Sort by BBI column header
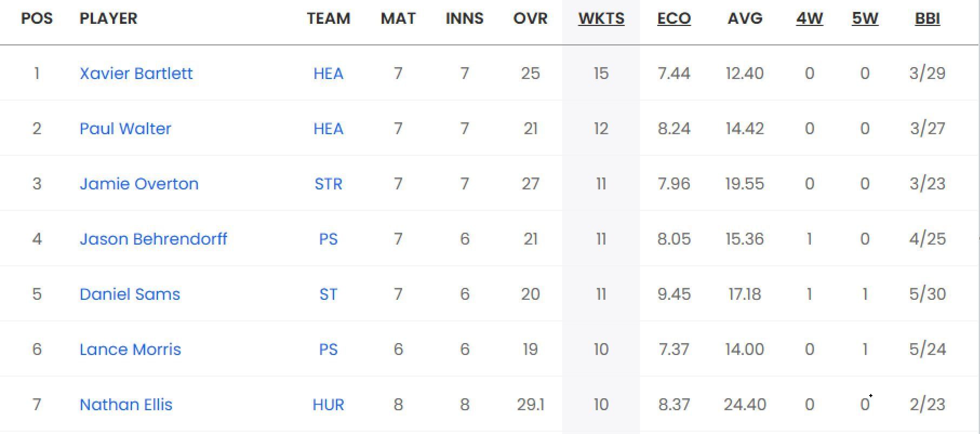The image size is (980, 434). (927, 18)
